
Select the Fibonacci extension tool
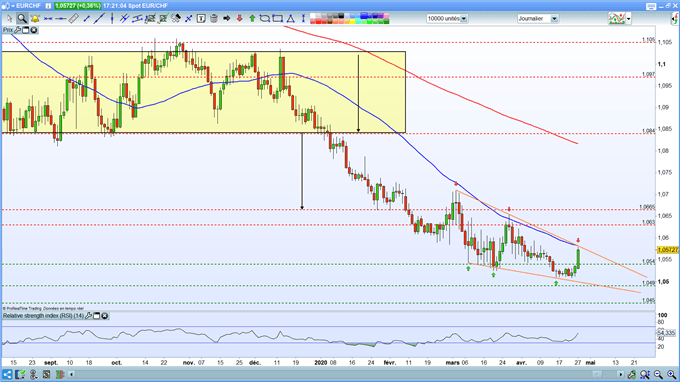[x=163, y=19]
